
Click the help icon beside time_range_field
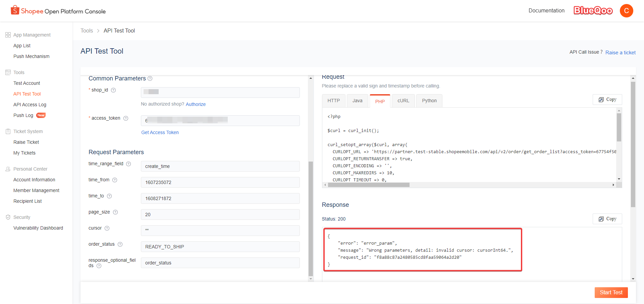click(129, 164)
